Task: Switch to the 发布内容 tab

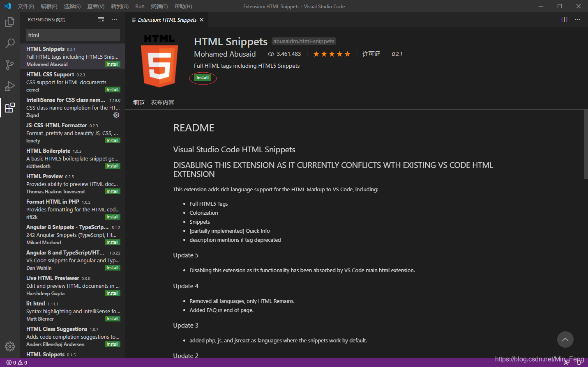Action: (x=163, y=102)
